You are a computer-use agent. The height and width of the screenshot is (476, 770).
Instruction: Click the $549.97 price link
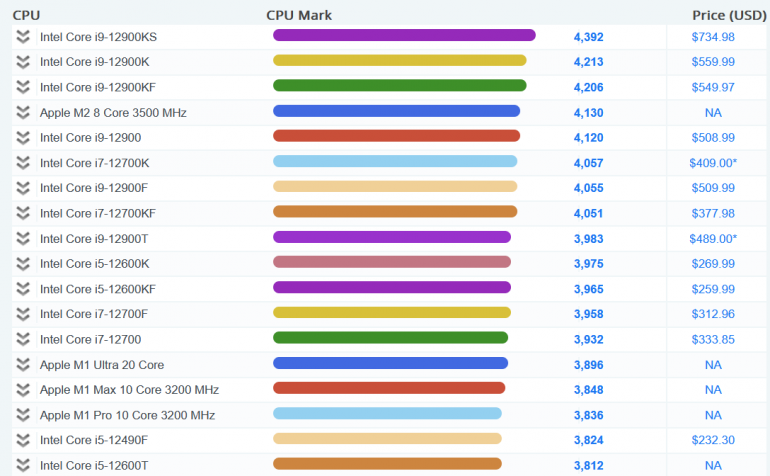tap(713, 87)
